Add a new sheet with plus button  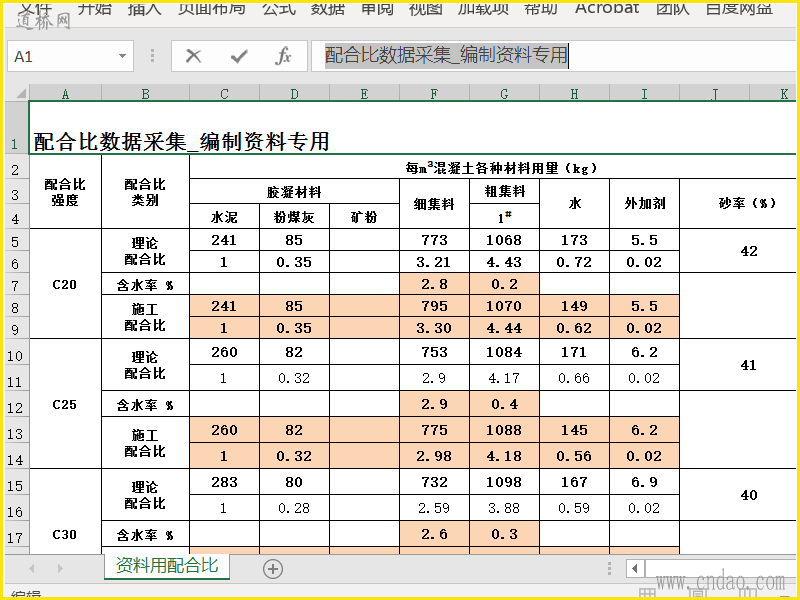tap(273, 568)
